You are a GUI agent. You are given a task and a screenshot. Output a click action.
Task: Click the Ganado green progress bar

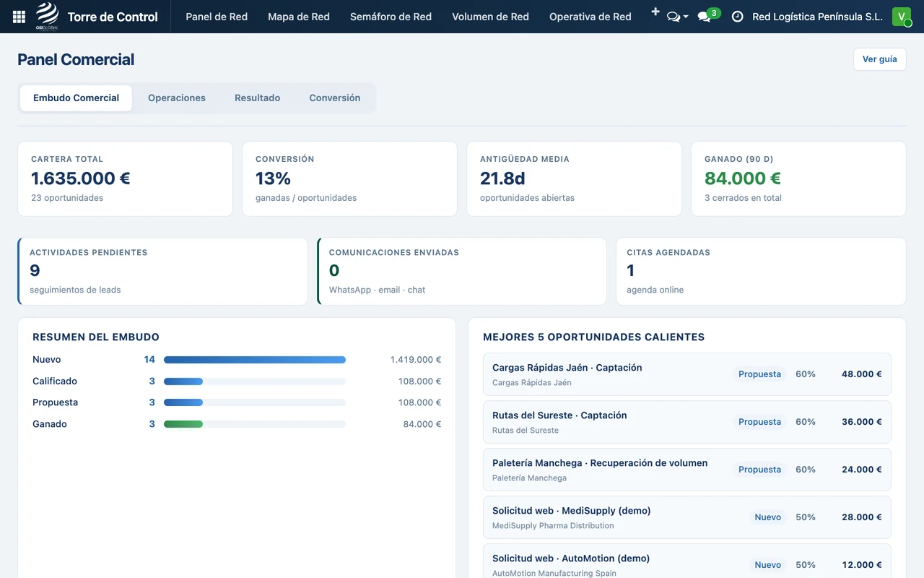click(x=183, y=424)
